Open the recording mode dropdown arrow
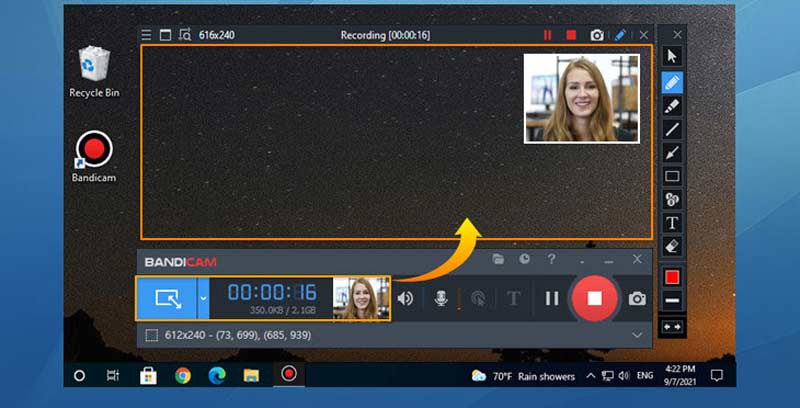800x408 pixels. pyautogui.click(x=203, y=298)
